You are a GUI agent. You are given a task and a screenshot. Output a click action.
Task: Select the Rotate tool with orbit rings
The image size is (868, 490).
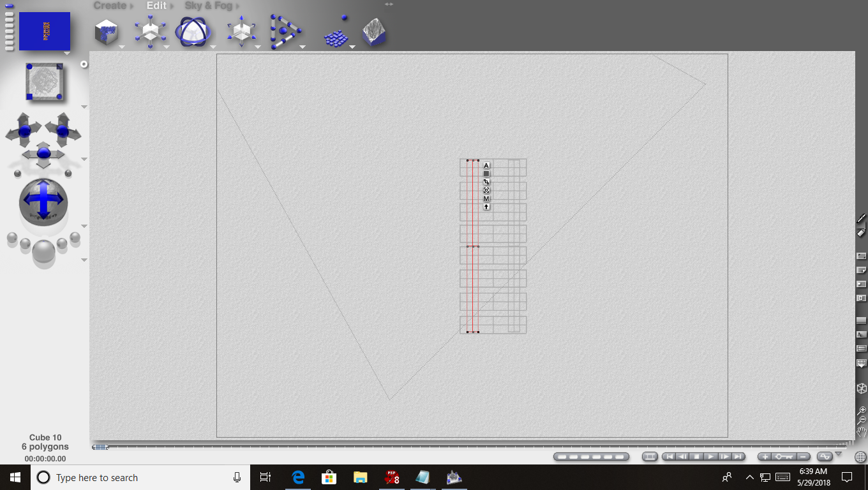click(x=193, y=31)
